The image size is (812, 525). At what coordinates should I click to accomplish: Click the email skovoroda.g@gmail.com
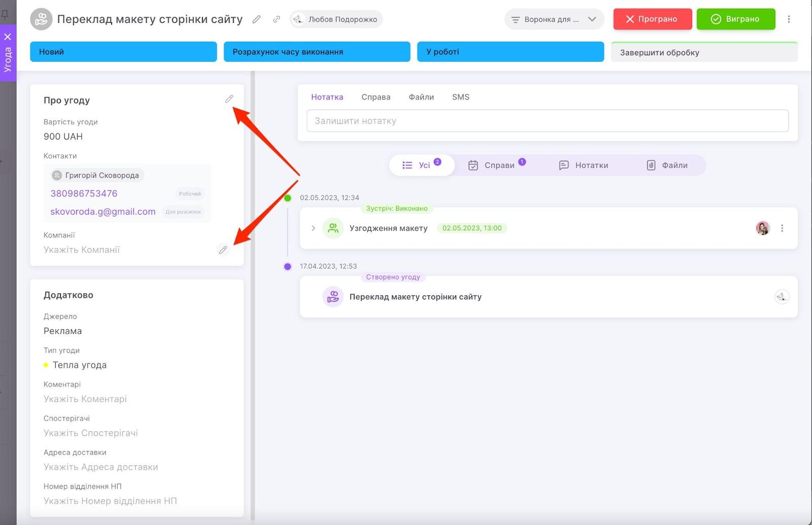pos(103,212)
